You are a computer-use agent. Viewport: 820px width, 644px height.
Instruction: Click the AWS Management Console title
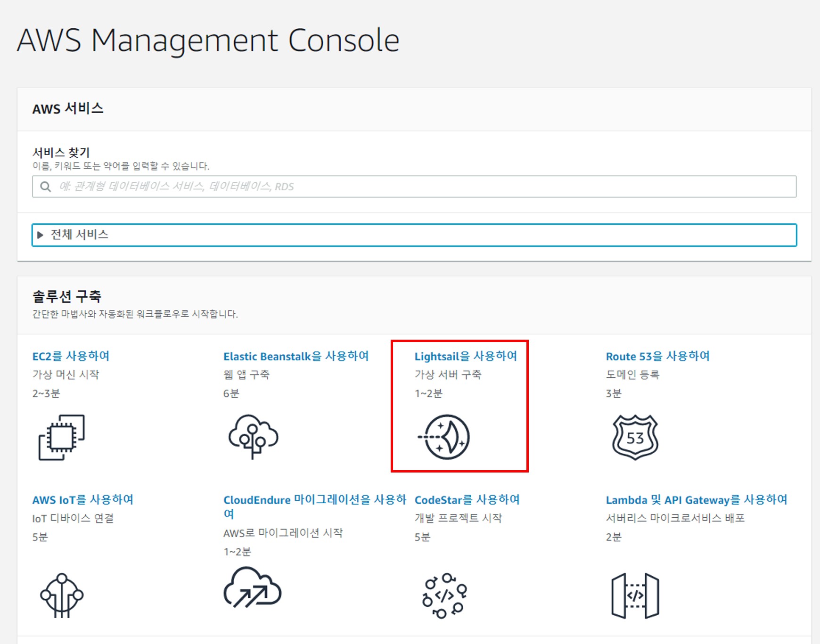tap(208, 40)
